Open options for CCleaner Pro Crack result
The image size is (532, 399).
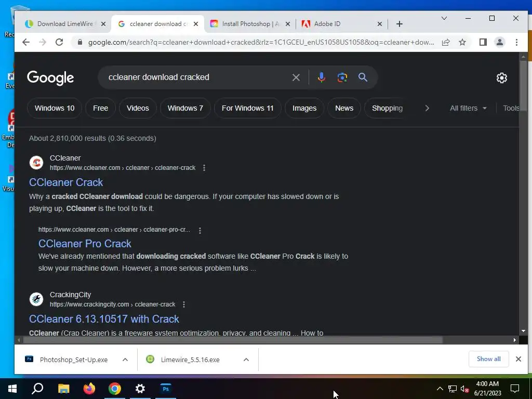(x=200, y=230)
